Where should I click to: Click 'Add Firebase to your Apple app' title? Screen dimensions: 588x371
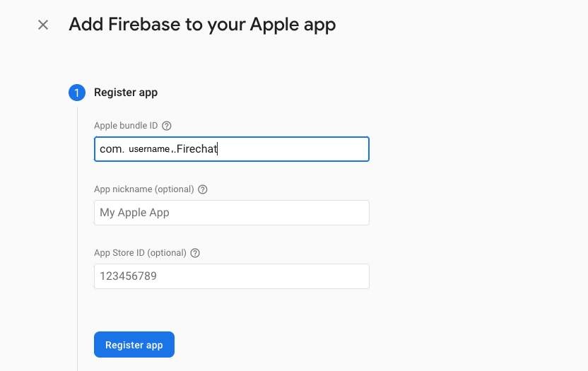(x=202, y=25)
